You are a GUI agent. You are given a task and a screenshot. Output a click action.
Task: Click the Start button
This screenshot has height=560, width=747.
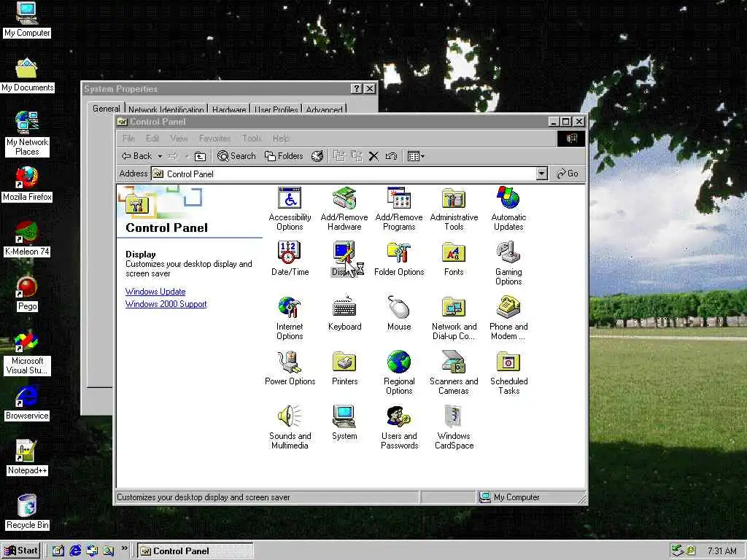coord(21,551)
